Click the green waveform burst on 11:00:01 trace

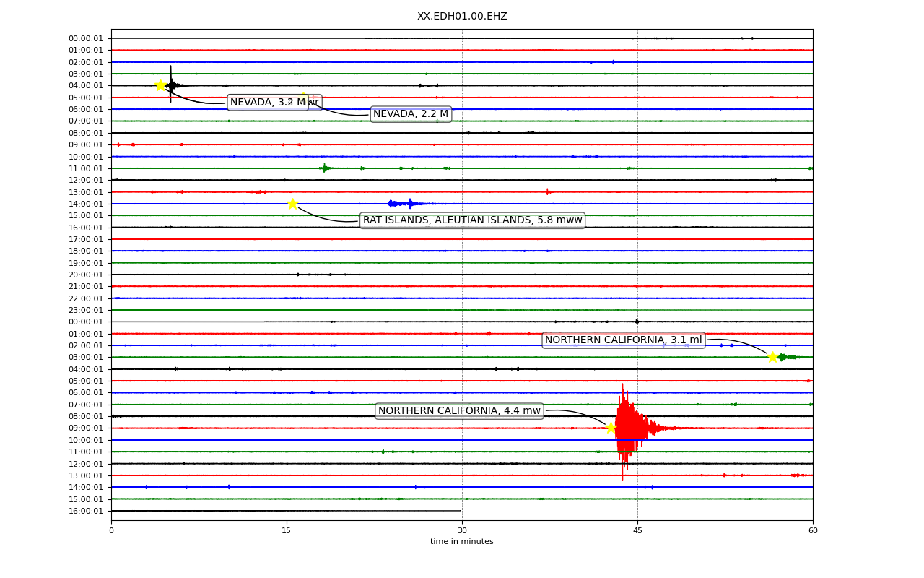point(326,168)
